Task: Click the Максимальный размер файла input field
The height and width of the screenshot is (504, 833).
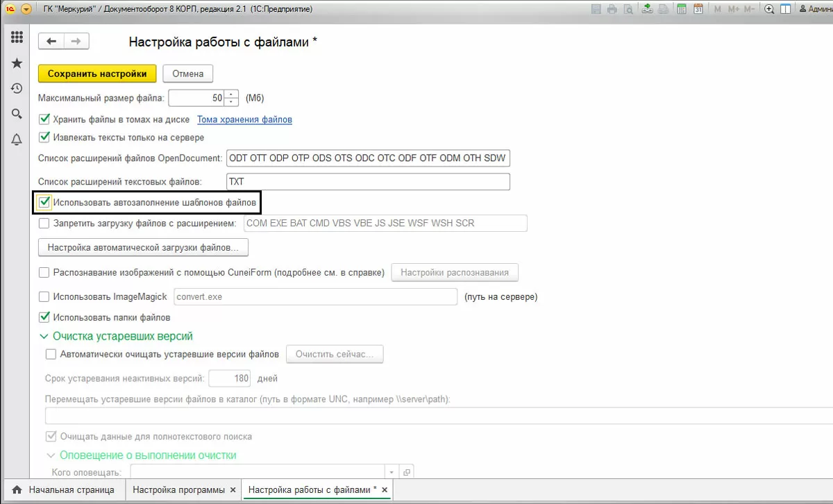Action: click(197, 99)
